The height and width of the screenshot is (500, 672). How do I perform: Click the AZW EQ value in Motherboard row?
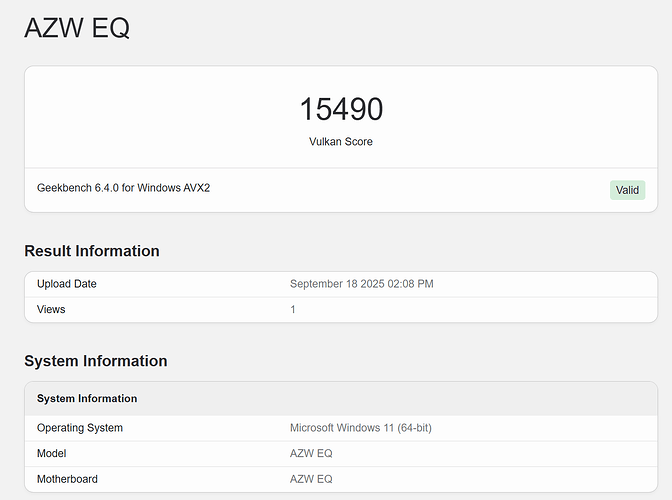point(311,478)
